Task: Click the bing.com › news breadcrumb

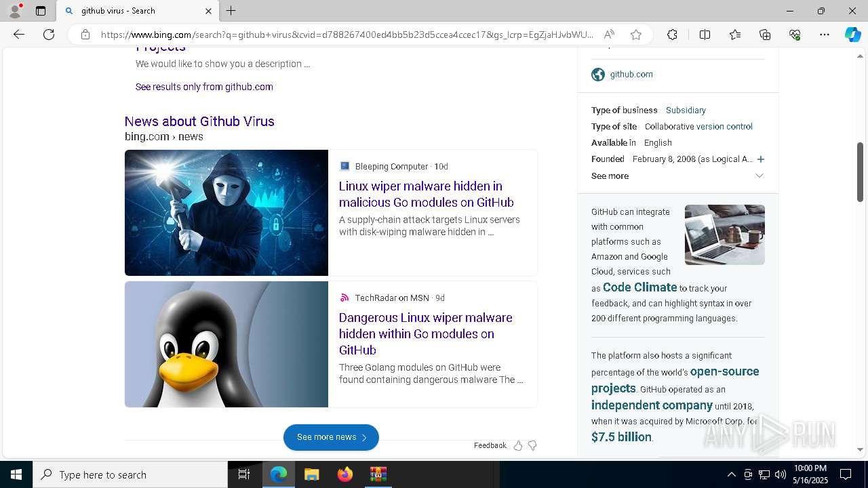Action: coord(164,136)
